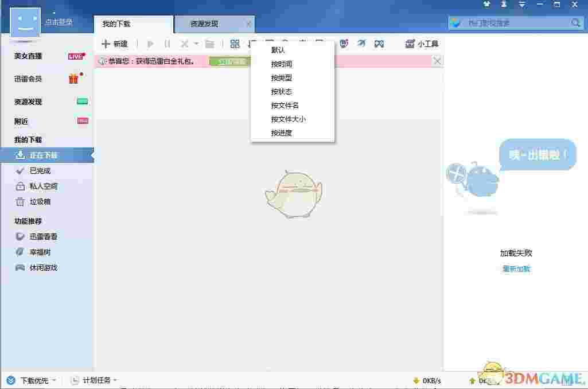Select the Start download (play) toolbar icon
Screen dimensions: 588x389
(x=150, y=44)
